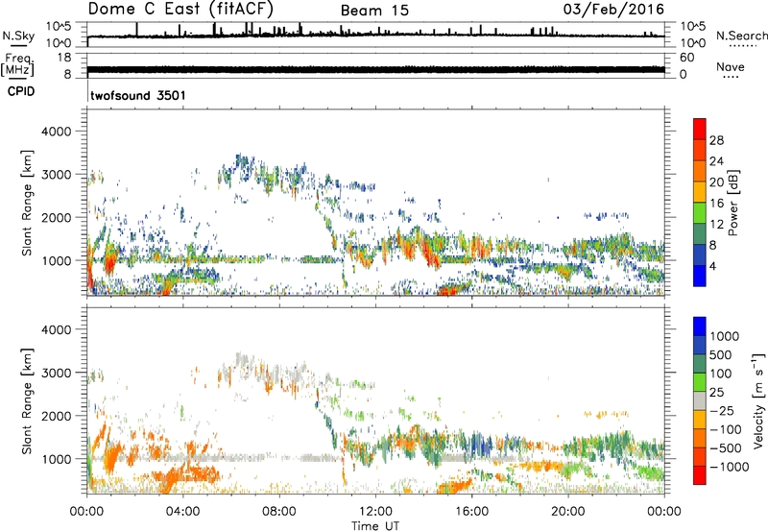Image resolution: width=768 pixels, height=532 pixels.
Task: Click the black frequency band in frequency panel
Action: point(375,69)
